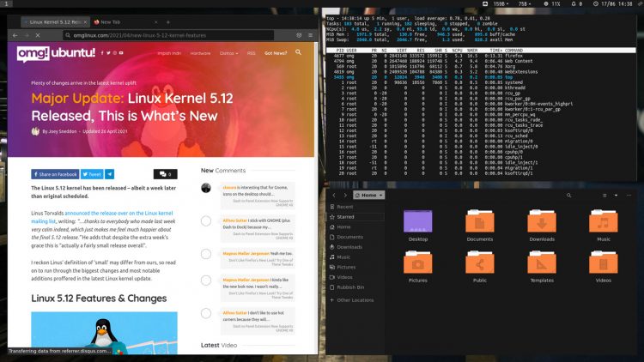Select the Documents folder icon in grid
644x362 pixels.
point(480,221)
